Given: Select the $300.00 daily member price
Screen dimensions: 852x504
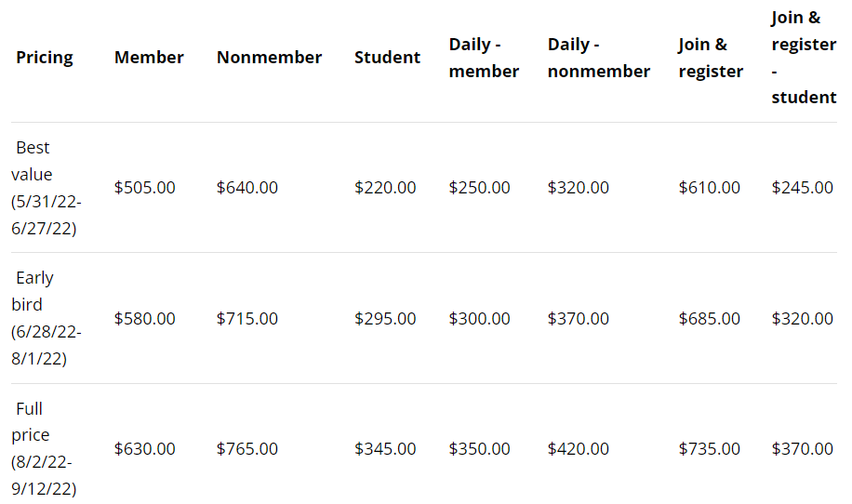Looking at the screenshot, I should [479, 319].
